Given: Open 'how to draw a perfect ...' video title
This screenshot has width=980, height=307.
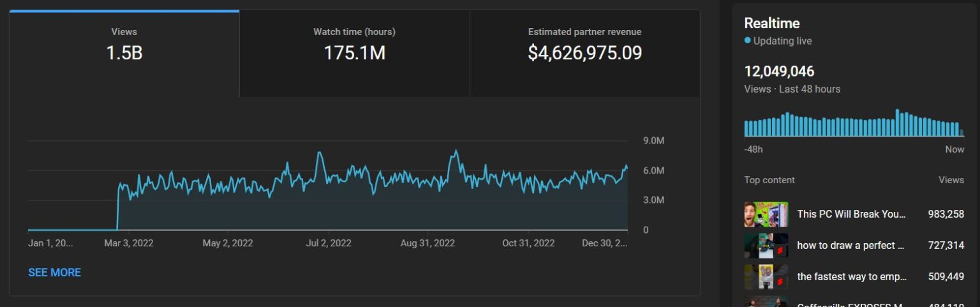Looking at the screenshot, I should 851,246.
